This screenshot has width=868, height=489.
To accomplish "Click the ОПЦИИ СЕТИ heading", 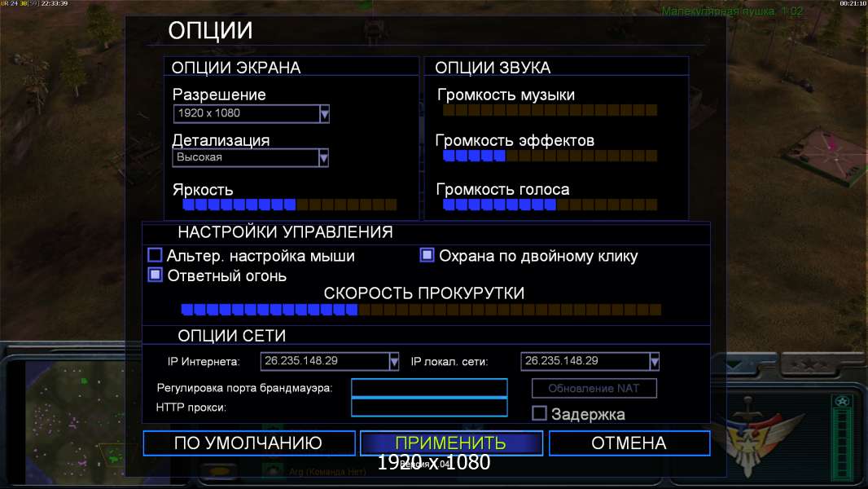I will pyautogui.click(x=232, y=336).
